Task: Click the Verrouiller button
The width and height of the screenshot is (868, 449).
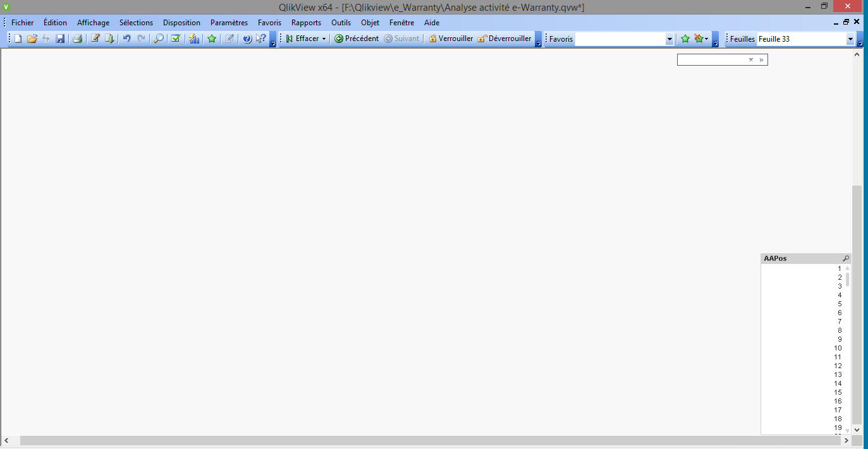Action: (x=451, y=39)
